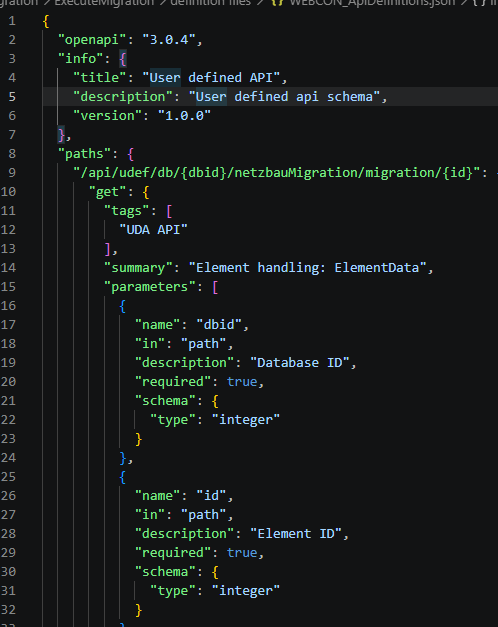This screenshot has width=498, height=627.
Task: Click the JSON file icon in breadcrumbs
Action: 277,2
